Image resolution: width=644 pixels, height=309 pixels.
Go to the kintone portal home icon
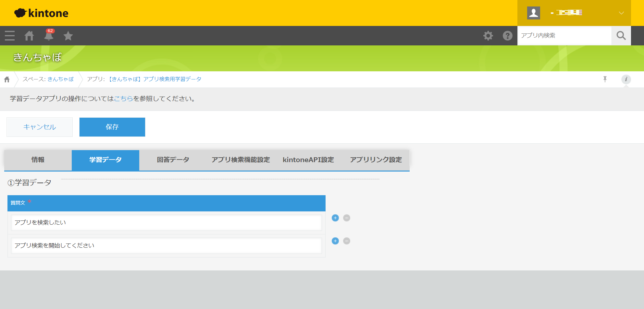(29, 36)
